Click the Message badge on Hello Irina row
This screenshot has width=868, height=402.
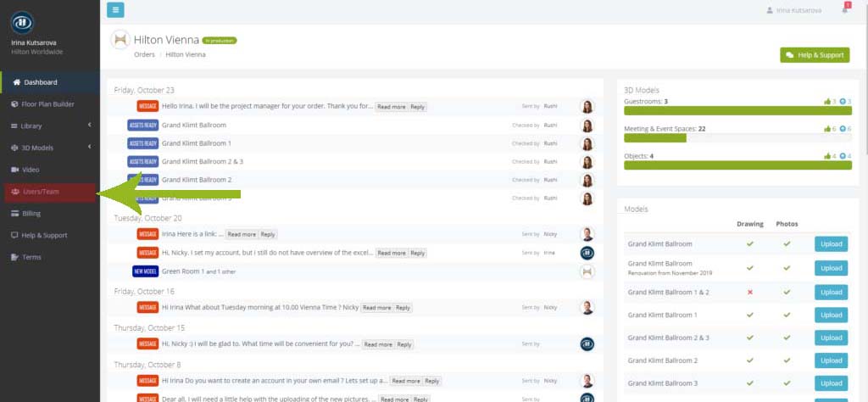point(147,106)
